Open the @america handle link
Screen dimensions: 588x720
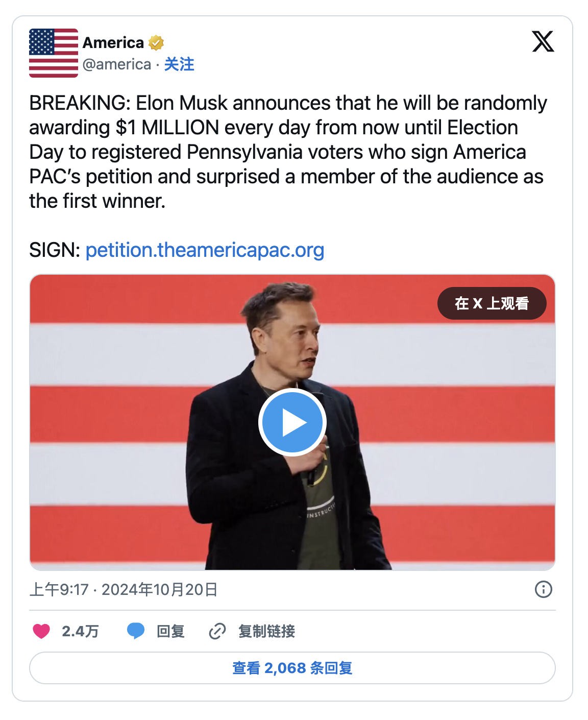pos(117,64)
